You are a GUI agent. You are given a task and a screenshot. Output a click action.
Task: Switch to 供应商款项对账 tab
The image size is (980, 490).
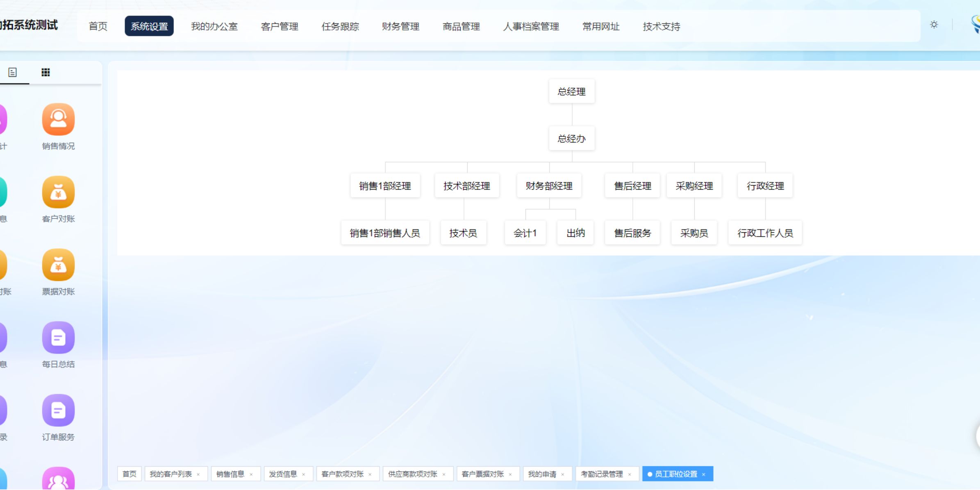412,474
